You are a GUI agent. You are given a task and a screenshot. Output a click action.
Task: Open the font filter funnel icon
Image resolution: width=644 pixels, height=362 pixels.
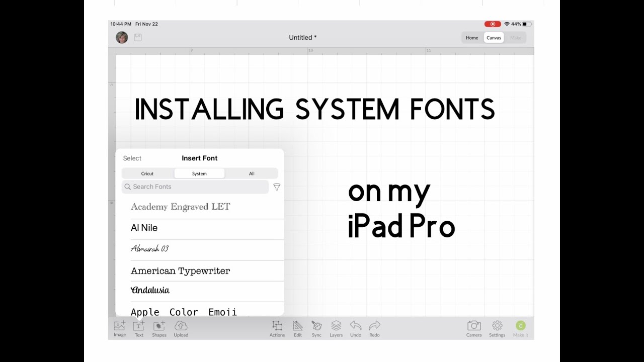click(277, 187)
